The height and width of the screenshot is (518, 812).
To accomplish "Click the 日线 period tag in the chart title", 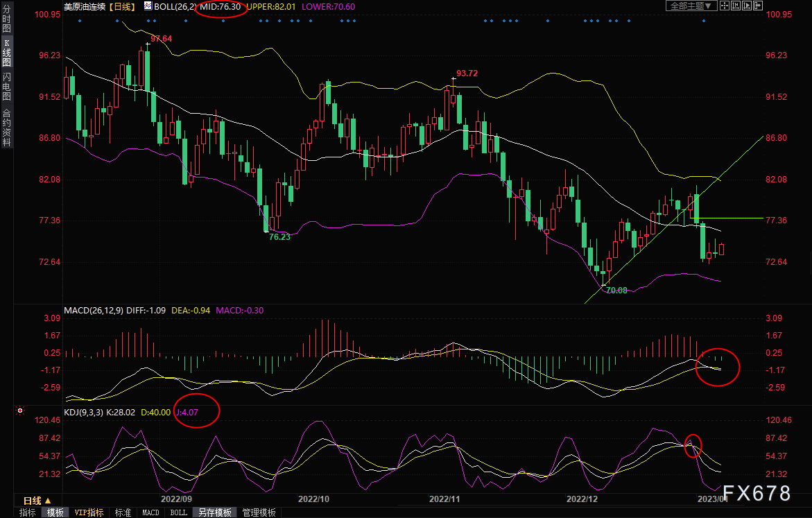I will coord(123,7).
